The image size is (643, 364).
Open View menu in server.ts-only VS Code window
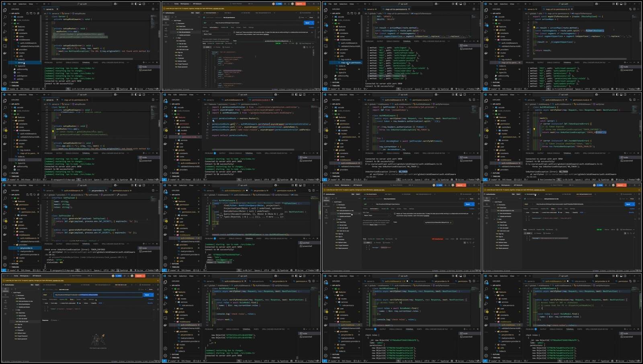[31, 4]
